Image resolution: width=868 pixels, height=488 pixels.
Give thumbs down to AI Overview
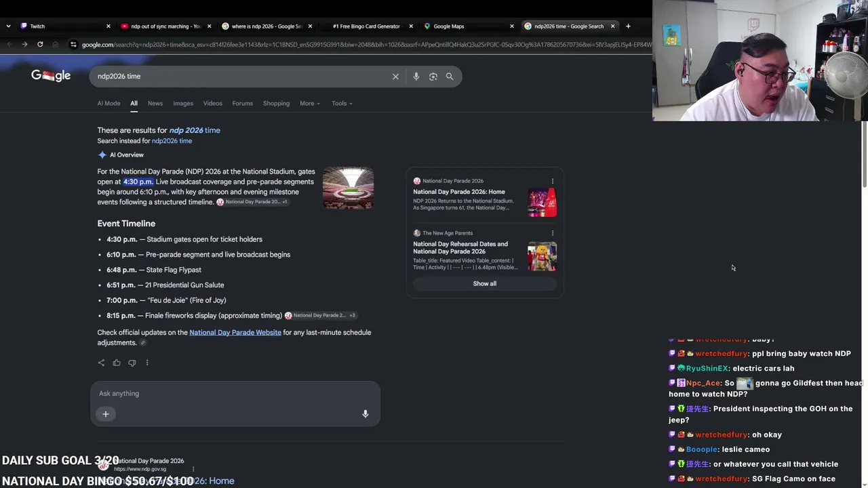[132, 363]
